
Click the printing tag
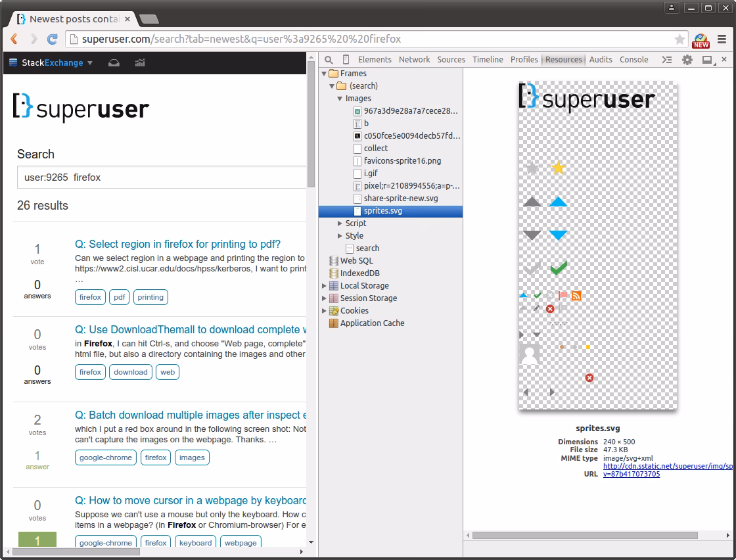[x=150, y=297]
